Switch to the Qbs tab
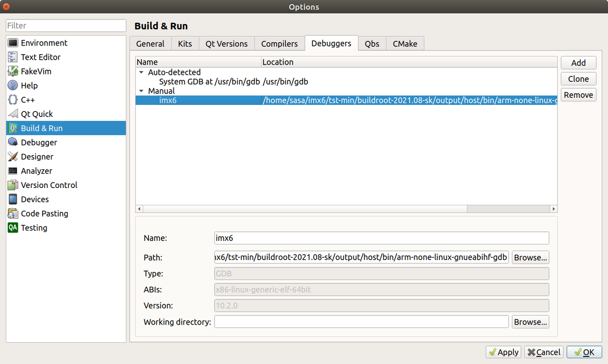The height and width of the screenshot is (364, 608). coord(372,44)
